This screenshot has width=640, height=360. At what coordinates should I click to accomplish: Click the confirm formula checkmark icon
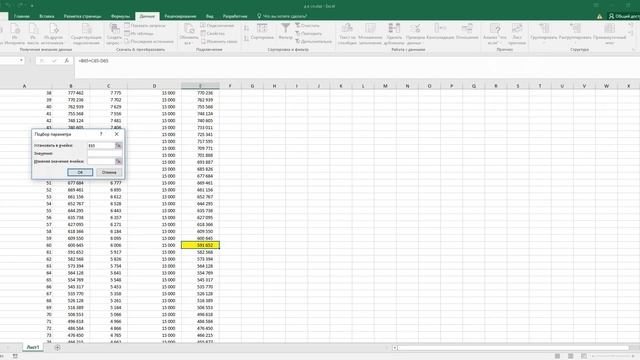[x=54, y=60]
